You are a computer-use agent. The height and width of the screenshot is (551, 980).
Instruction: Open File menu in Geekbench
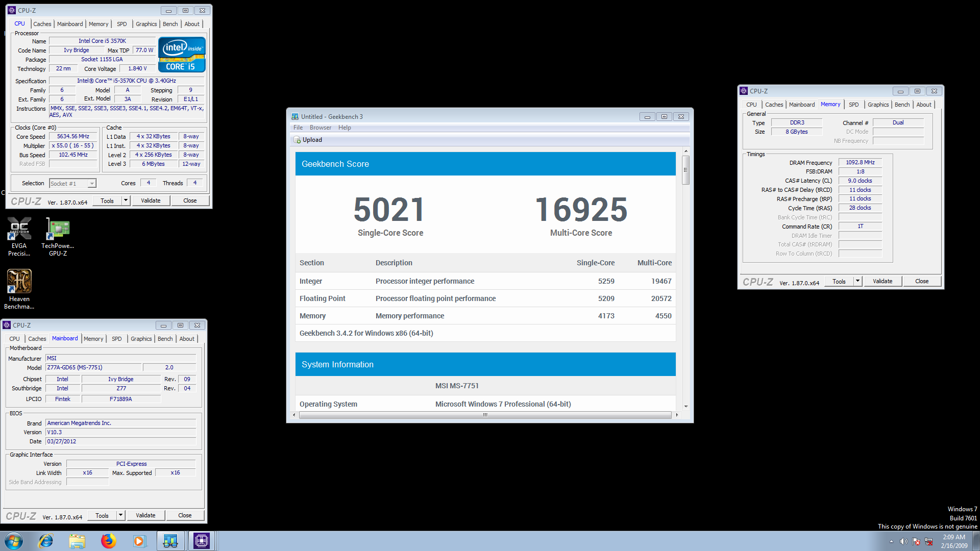coord(298,128)
